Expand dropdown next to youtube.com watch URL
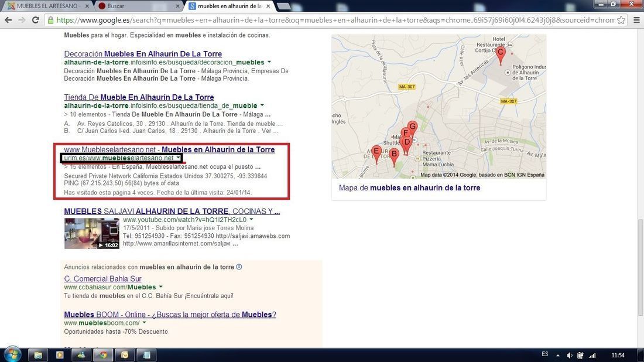Image resolution: width=644 pixels, height=362 pixels. [251, 220]
